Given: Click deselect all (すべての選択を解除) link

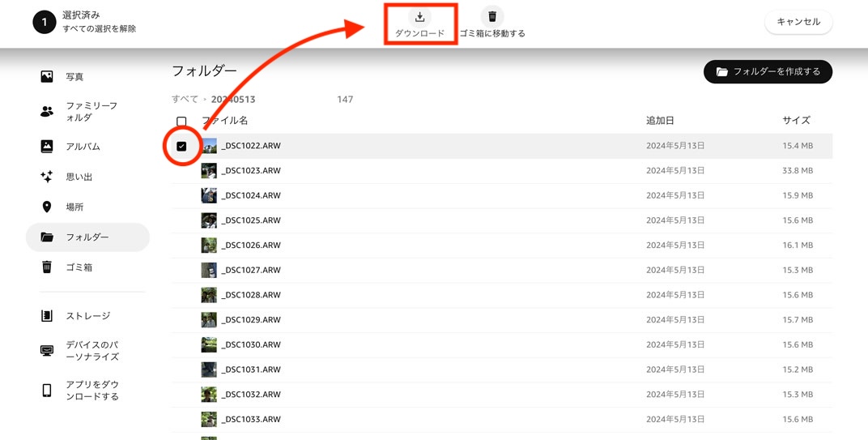Looking at the screenshot, I should point(99,29).
